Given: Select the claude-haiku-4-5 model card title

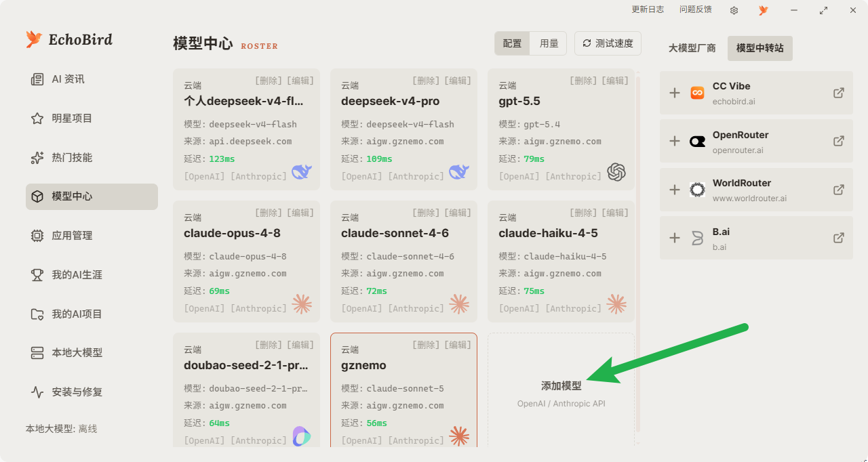Looking at the screenshot, I should [x=548, y=233].
